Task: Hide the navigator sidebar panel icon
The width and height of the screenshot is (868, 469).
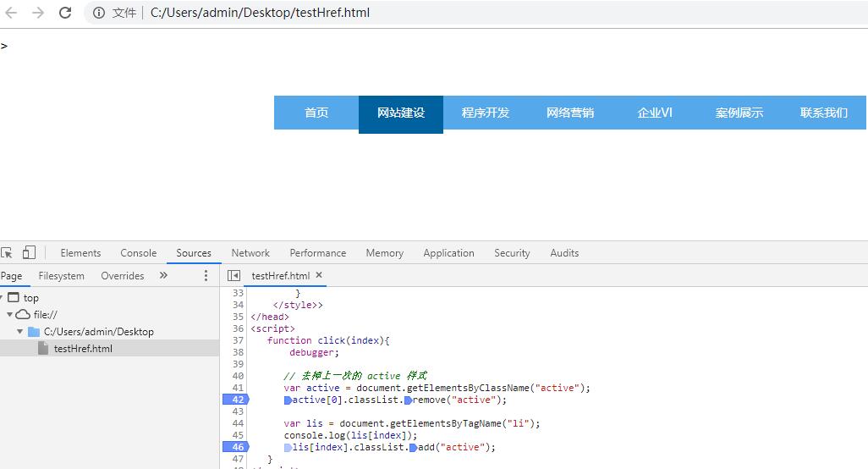Action: [234, 276]
